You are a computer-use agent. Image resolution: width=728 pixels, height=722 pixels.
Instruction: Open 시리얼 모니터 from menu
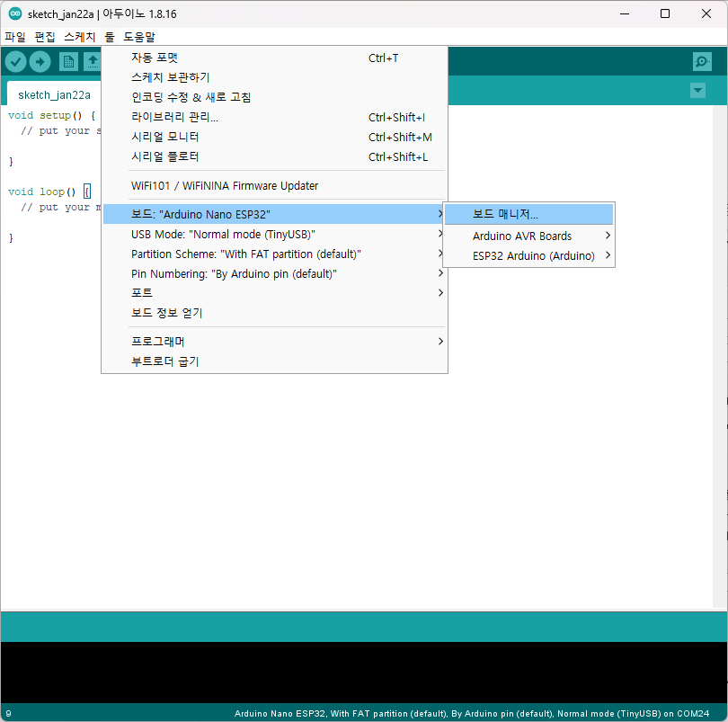(274, 137)
